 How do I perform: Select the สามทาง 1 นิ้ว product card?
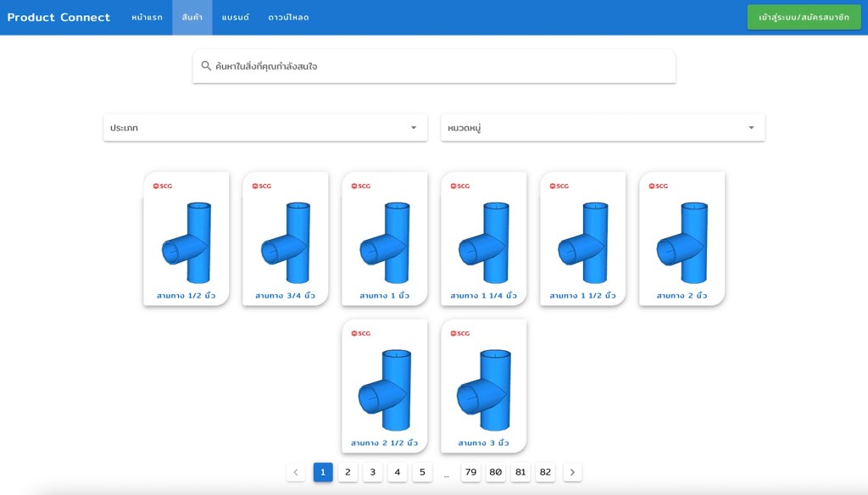[384, 239]
